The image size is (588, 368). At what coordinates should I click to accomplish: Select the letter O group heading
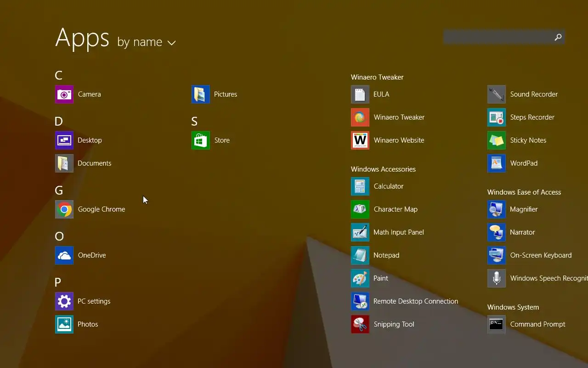tap(59, 236)
